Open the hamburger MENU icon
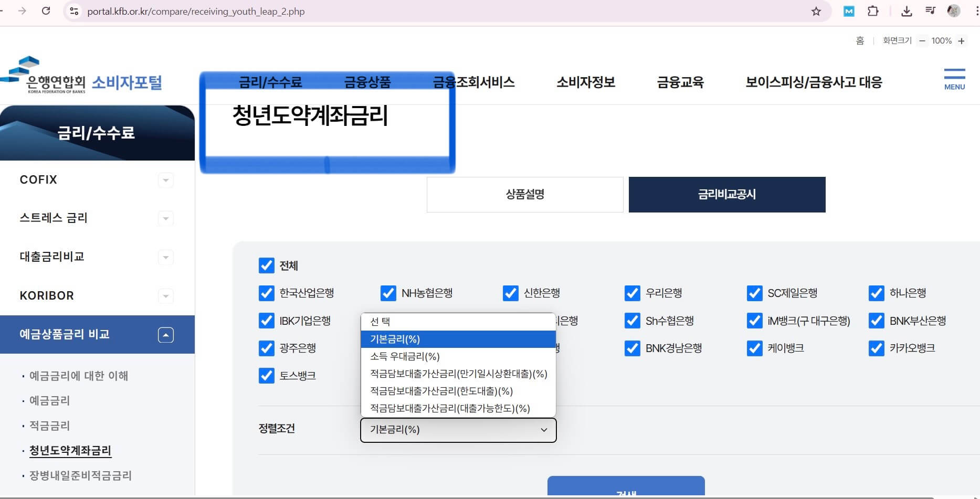Screen dimensions: 980x499 click(954, 78)
